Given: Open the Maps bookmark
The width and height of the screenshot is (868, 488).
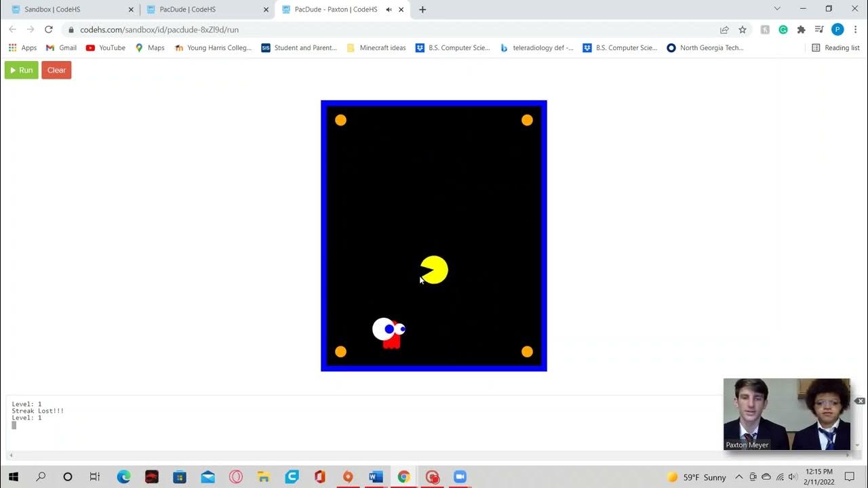Looking at the screenshot, I should 150,47.
